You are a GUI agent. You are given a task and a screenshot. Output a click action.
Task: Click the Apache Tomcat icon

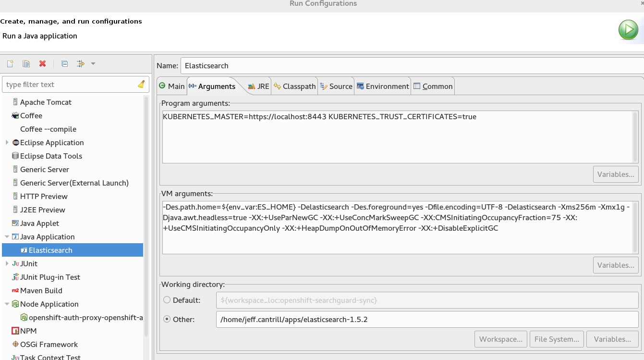click(15, 102)
